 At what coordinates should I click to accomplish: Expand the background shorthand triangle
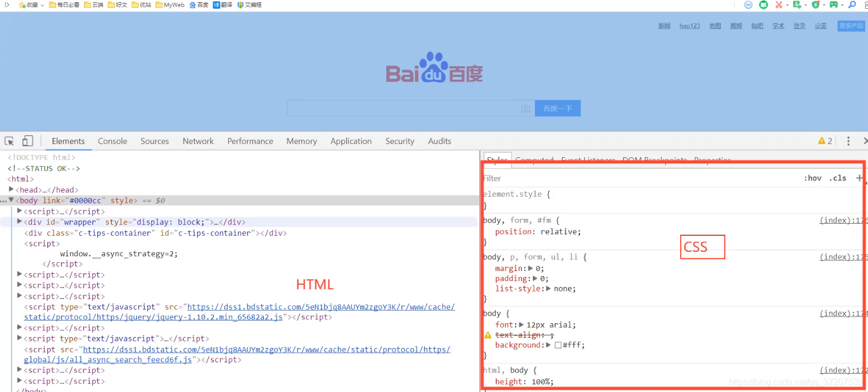click(549, 345)
